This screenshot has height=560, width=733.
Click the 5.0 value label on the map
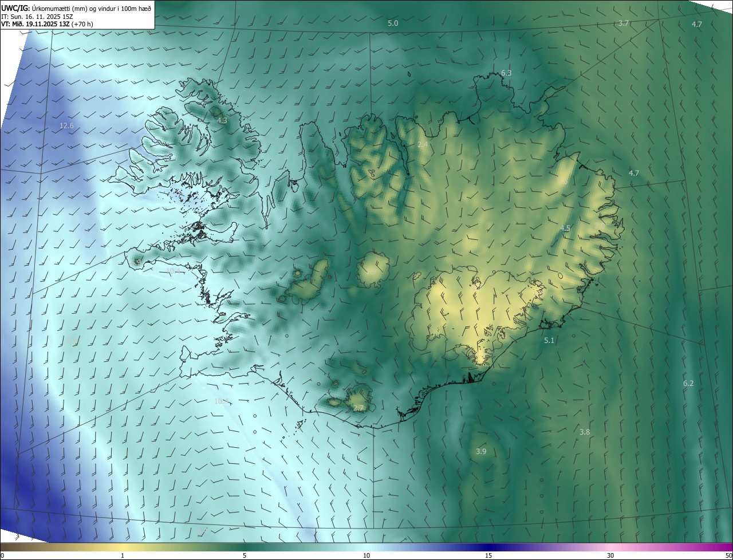(x=393, y=23)
